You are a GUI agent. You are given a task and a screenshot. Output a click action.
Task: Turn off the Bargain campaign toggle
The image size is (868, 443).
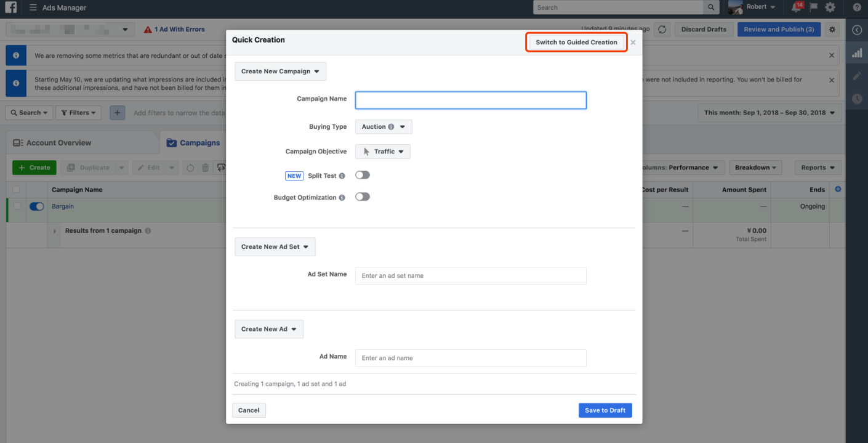[37, 206]
